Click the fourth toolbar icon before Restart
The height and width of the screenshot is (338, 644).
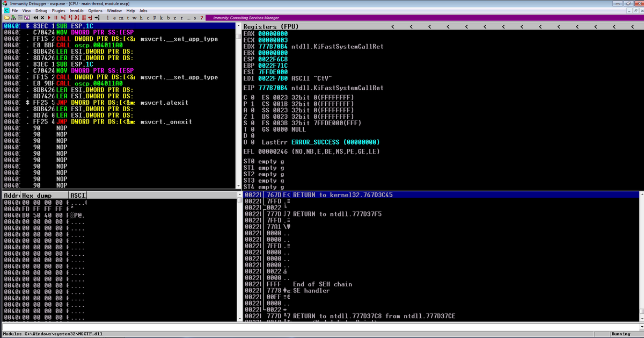[x=27, y=18]
